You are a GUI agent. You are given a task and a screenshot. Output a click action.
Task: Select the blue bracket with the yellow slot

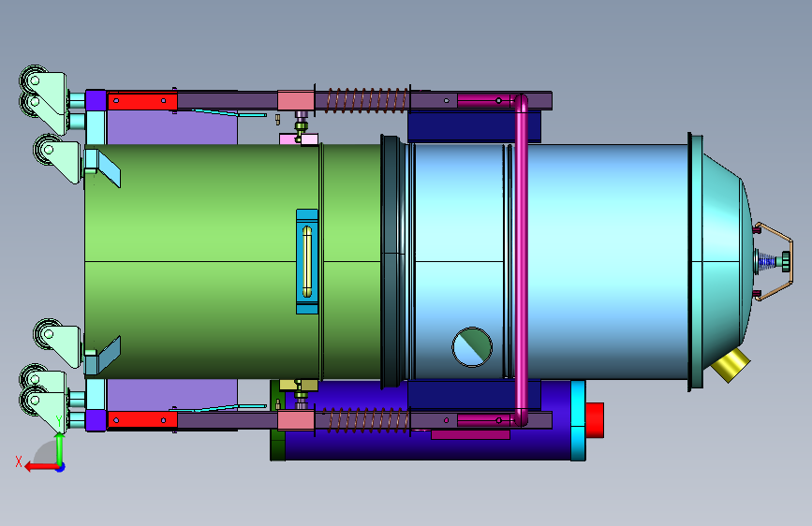pyautogui.click(x=307, y=261)
